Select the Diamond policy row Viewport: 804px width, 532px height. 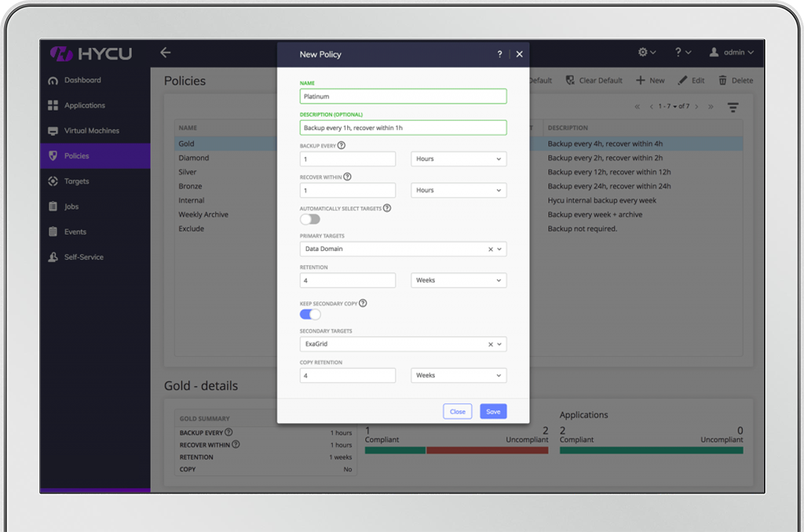click(194, 158)
